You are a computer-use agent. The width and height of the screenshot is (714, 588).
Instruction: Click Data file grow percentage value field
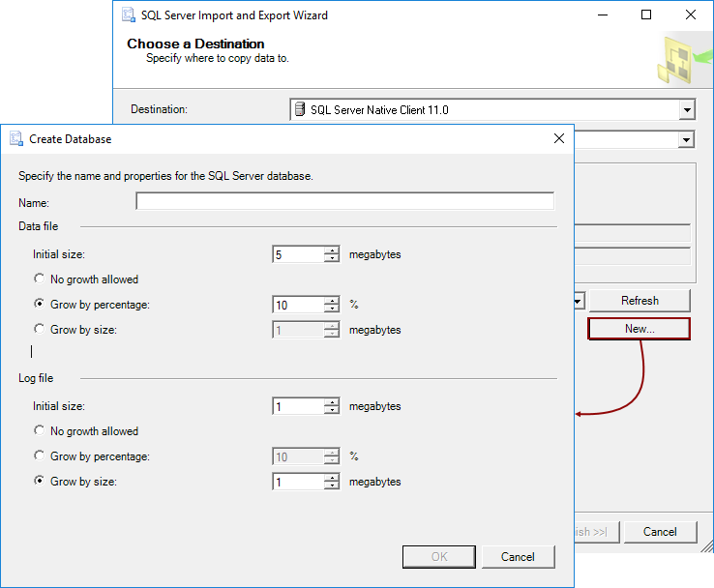click(x=298, y=305)
